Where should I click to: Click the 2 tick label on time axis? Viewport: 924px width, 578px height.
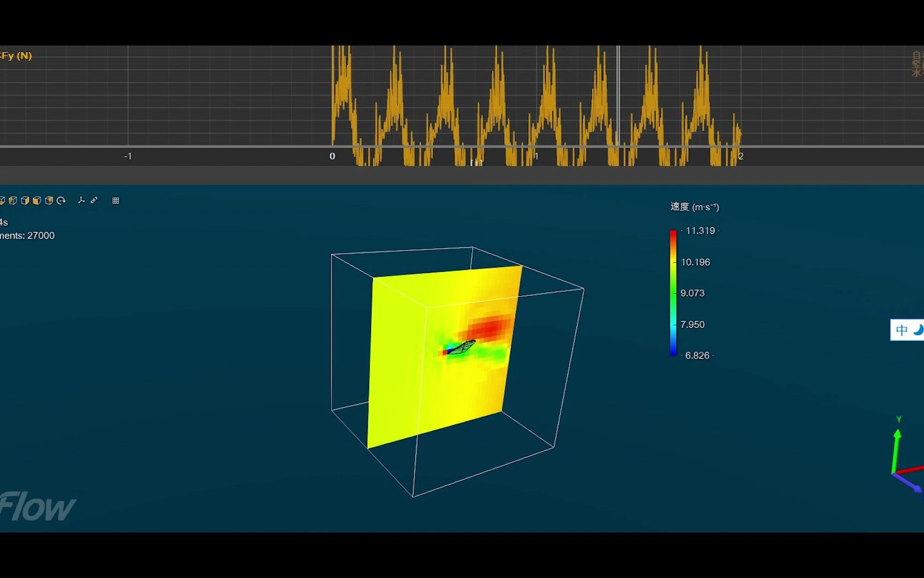tap(741, 156)
